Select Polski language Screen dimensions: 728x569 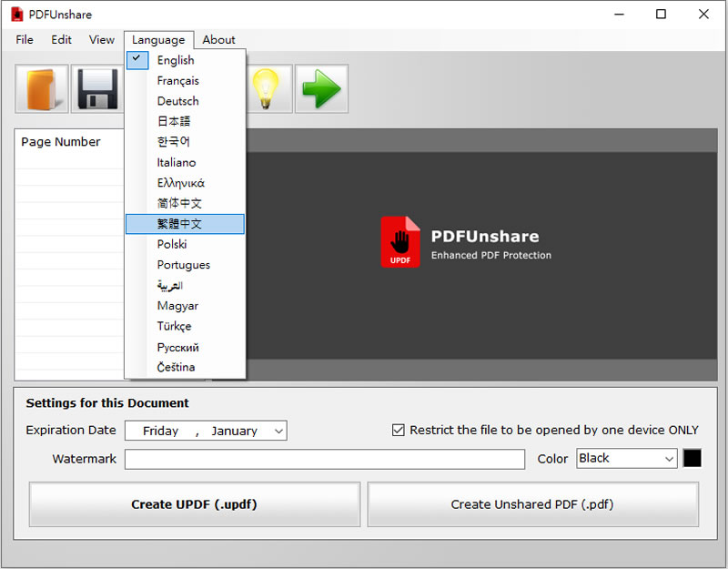click(x=185, y=244)
